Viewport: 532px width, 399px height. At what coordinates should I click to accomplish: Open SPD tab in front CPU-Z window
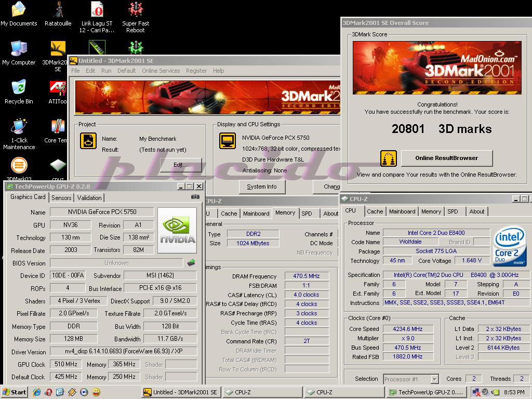pyautogui.click(x=453, y=211)
